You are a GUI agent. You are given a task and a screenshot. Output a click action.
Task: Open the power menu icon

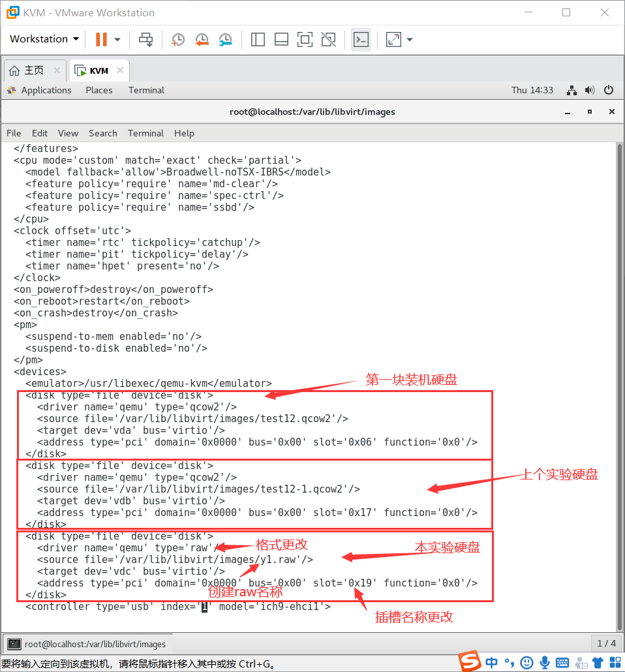608,90
